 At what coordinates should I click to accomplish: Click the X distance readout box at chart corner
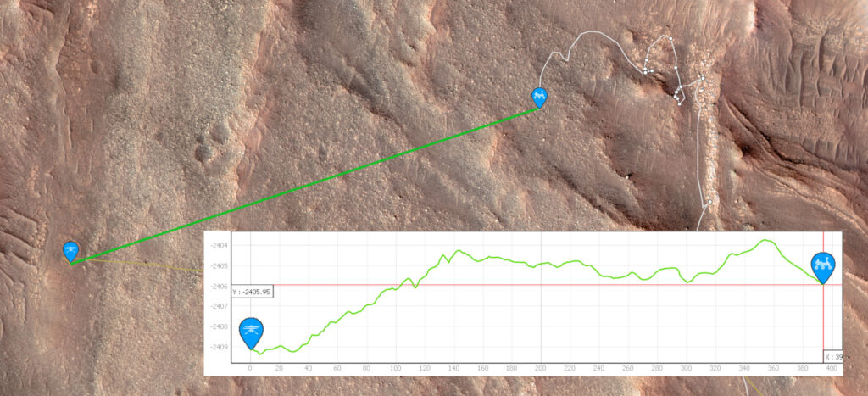click(x=832, y=357)
